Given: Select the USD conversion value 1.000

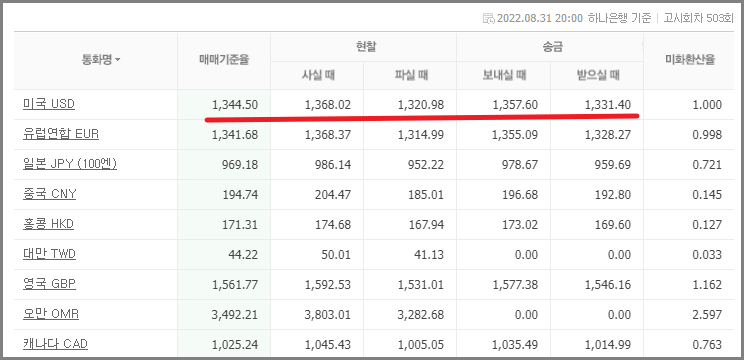Looking at the screenshot, I should point(707,105).
